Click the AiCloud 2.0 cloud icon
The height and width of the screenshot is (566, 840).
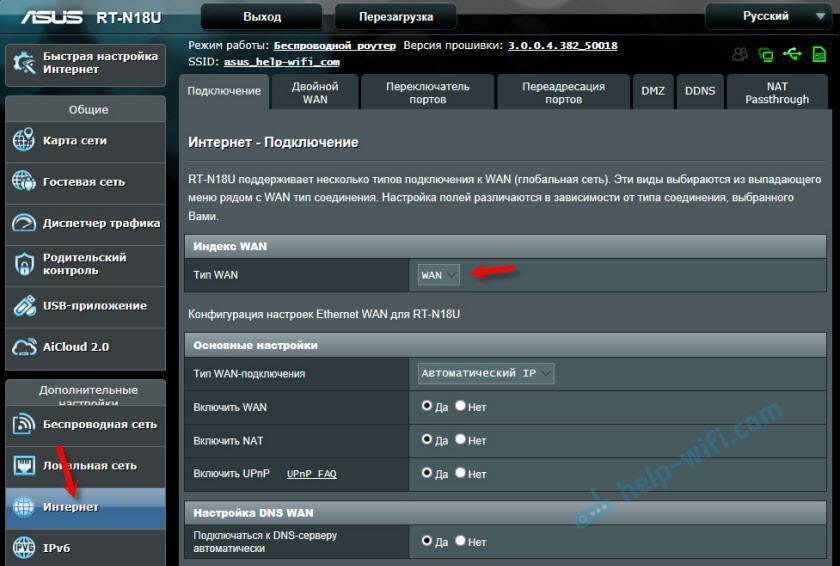[x=24, y=347]
